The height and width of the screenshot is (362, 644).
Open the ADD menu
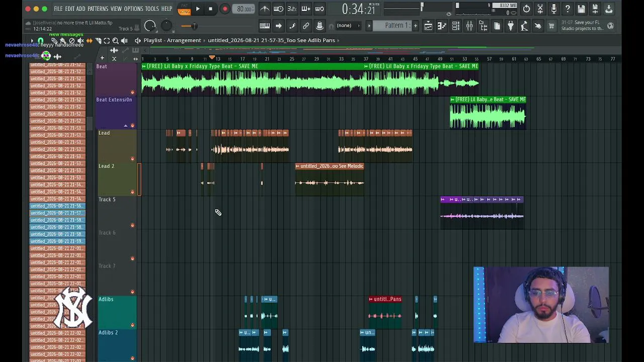pos(81,9)
